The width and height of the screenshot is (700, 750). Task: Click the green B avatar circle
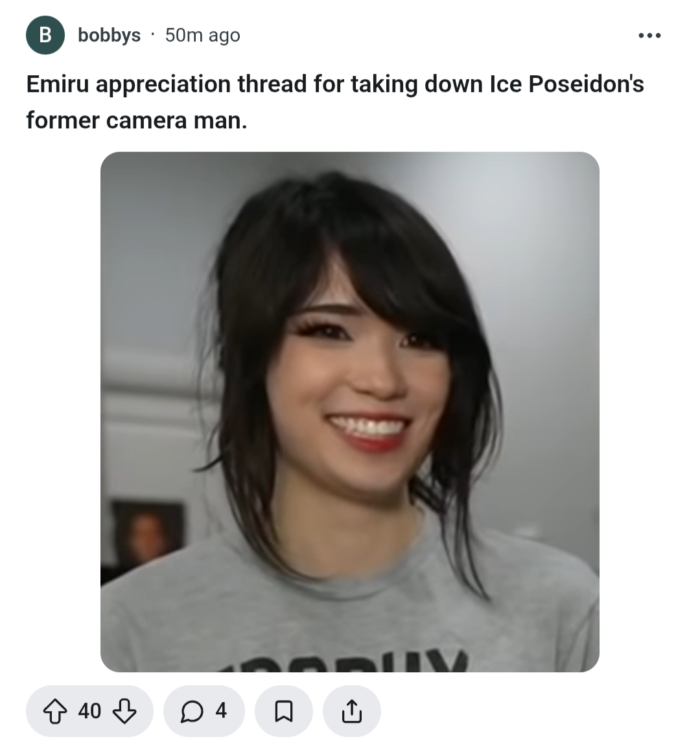point(45,35)
